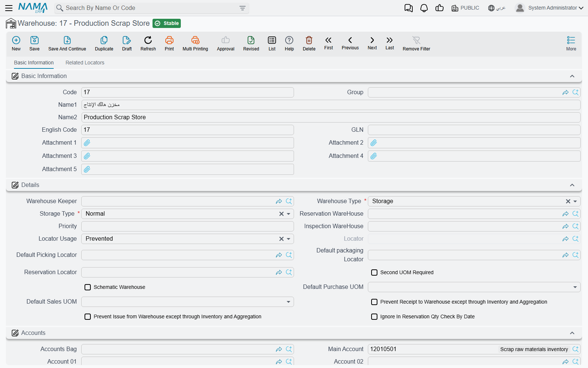Open Storage Type dropdown
This screenshot has width=588, height=368.
[288, 214]
